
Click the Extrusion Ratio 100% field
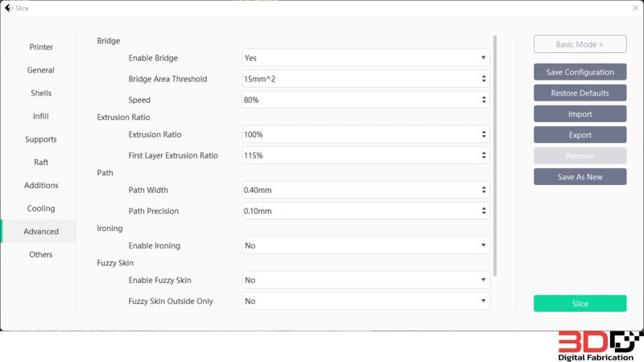pyautogui.click(x=365, y=134)
